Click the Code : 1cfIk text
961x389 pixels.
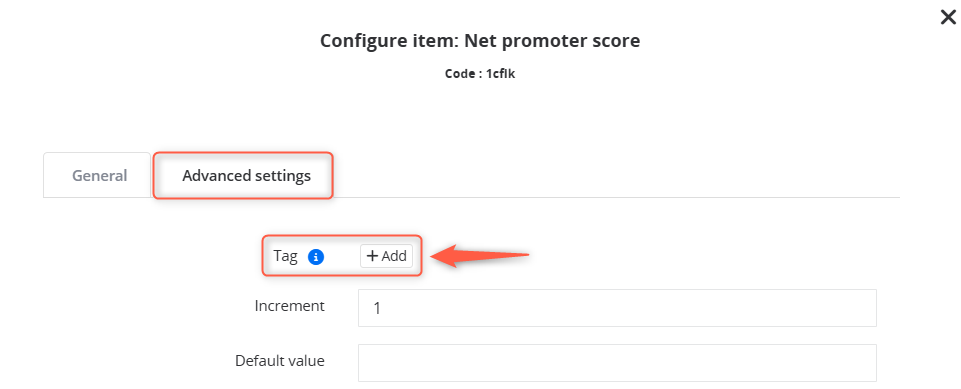(x=480, y=74)
